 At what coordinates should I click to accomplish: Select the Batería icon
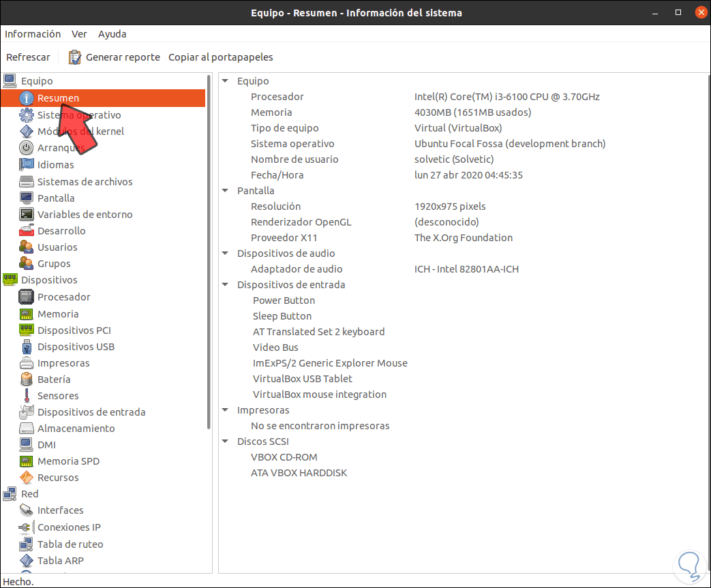[x=27, y=380]
